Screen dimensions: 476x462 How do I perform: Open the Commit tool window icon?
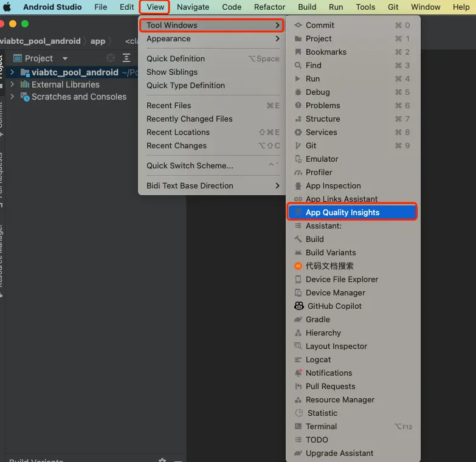[x=298, y=25]
